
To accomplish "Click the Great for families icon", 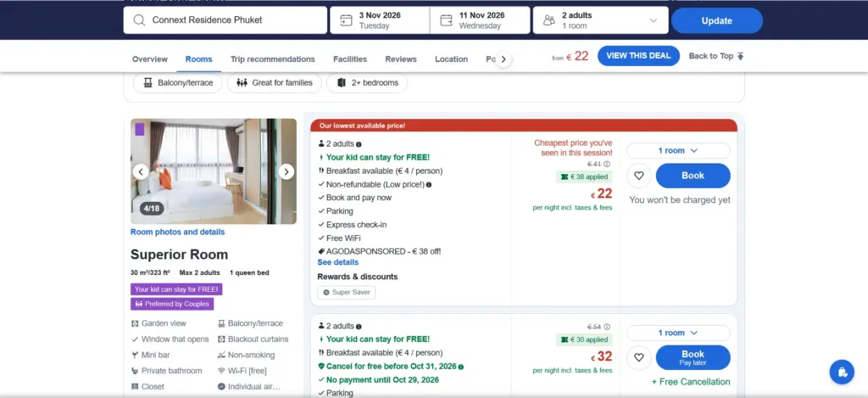I will pyautogui.click(x=242, y=82).
